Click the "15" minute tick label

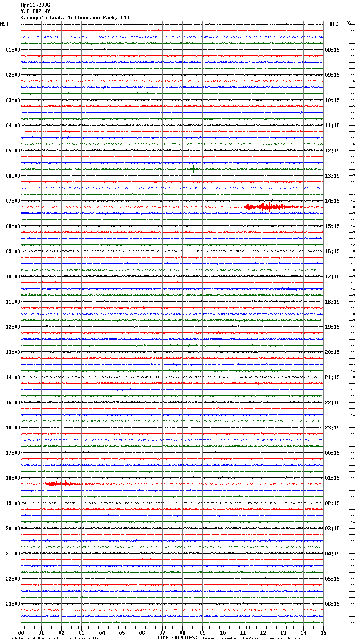[323, 633]
